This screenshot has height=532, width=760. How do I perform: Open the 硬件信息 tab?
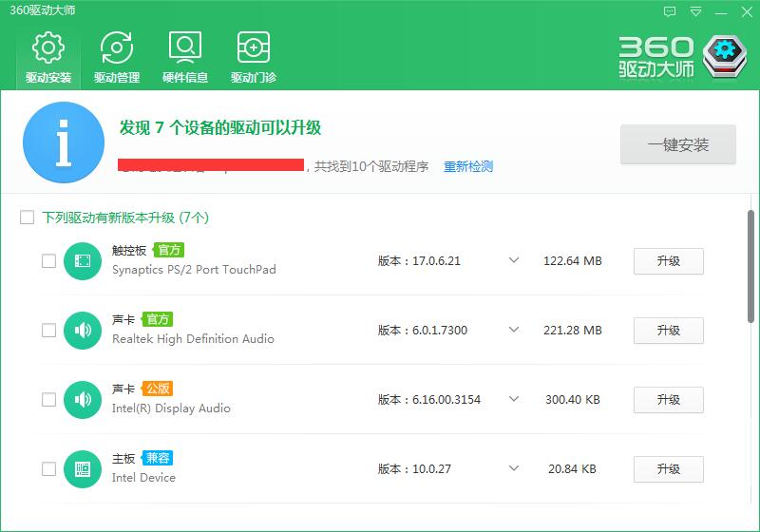point(185,57)
